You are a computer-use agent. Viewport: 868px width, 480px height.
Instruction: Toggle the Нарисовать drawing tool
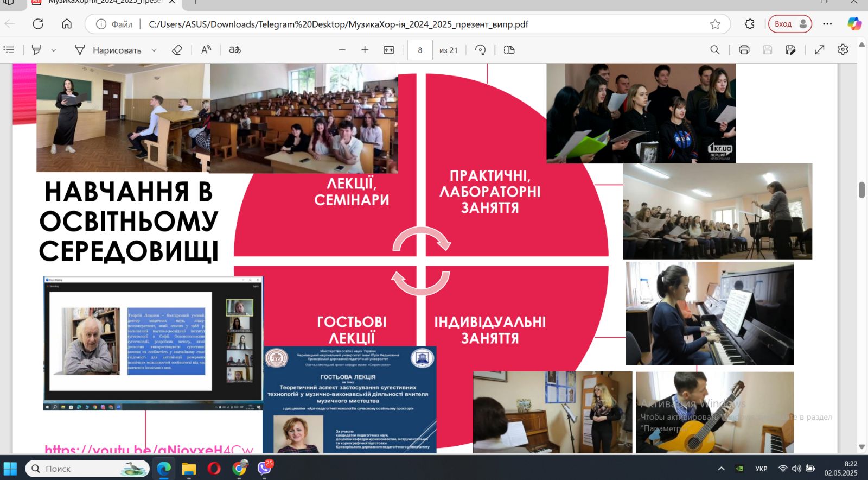click(108, 50)
